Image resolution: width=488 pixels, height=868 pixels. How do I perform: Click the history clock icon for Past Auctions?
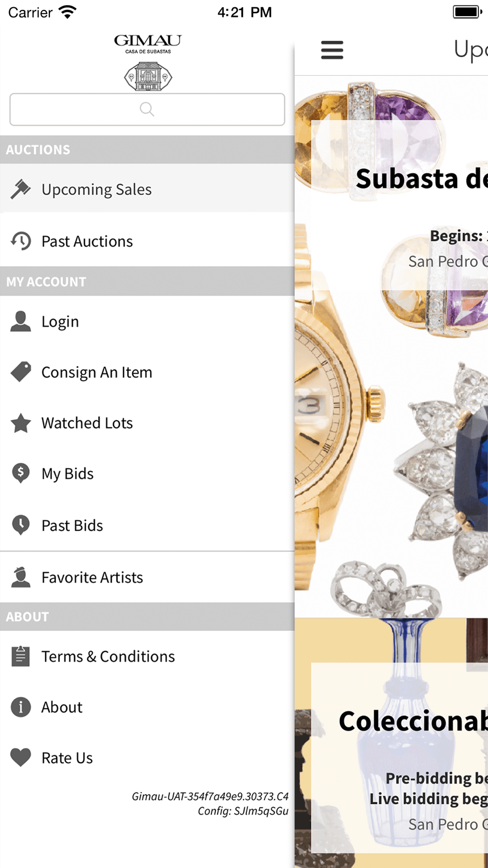[20, 241]
